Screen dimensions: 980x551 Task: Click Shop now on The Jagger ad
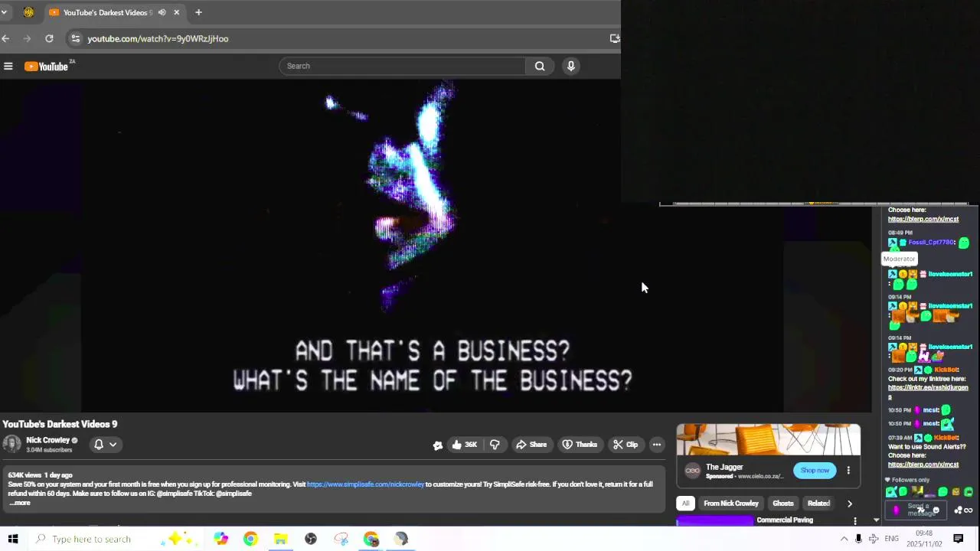(815, 470)
